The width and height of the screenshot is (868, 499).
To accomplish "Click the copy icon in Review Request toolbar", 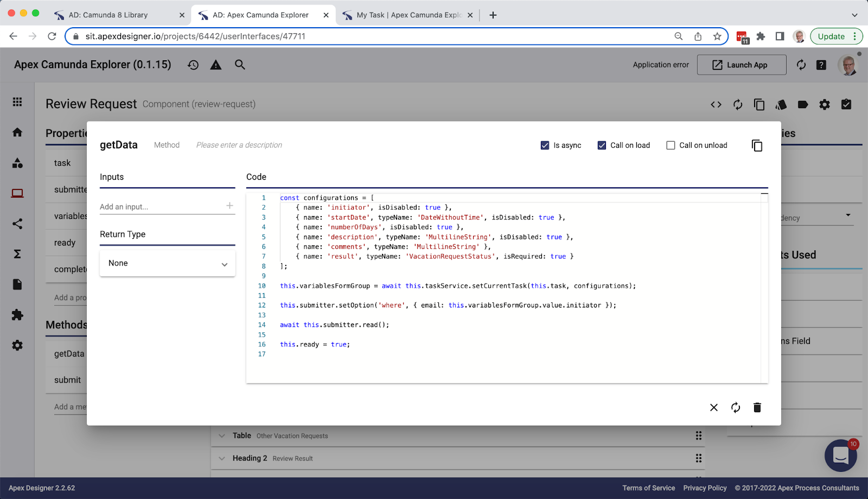I will [x=759, y=105].
